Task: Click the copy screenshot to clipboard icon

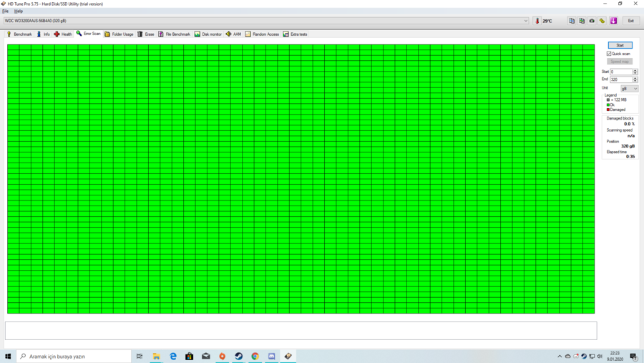Action: click(582, 21)
